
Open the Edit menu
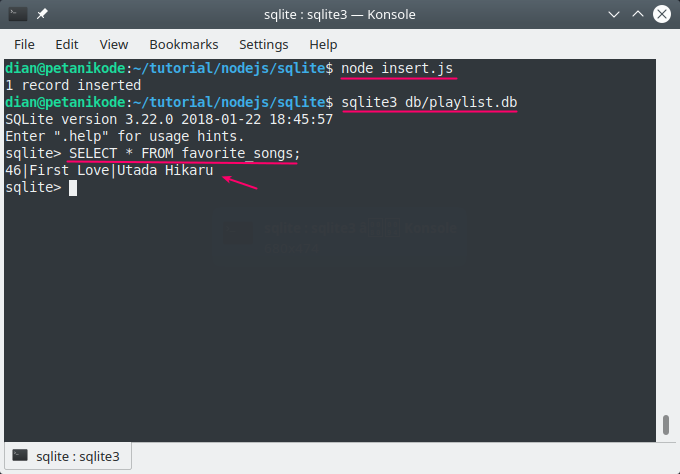[x=67, y=44]
